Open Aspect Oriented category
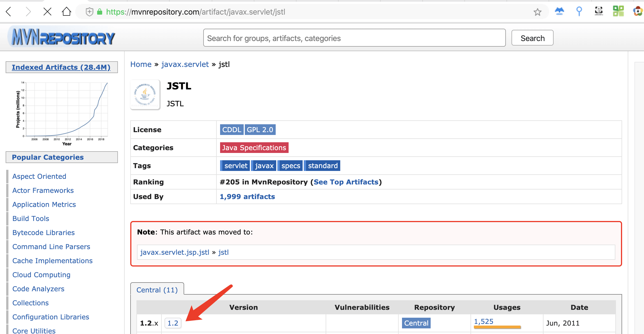The width and height of the screenshot is (644, 334). click(39, 176)
